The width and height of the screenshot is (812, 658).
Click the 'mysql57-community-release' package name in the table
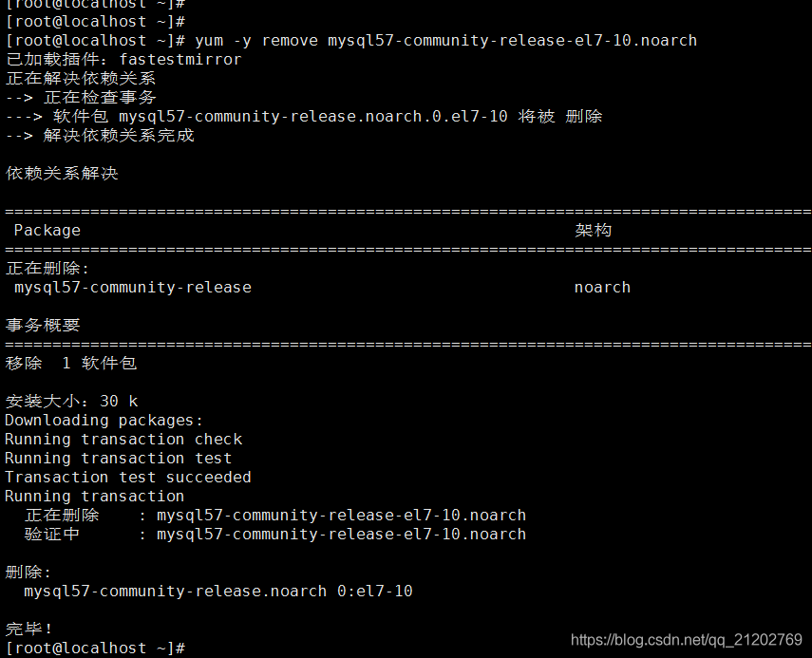(x=133, y=288)
